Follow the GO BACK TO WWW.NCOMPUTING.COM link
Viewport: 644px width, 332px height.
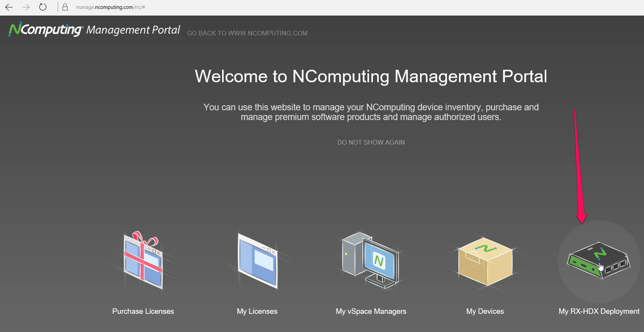pos(247,33)
